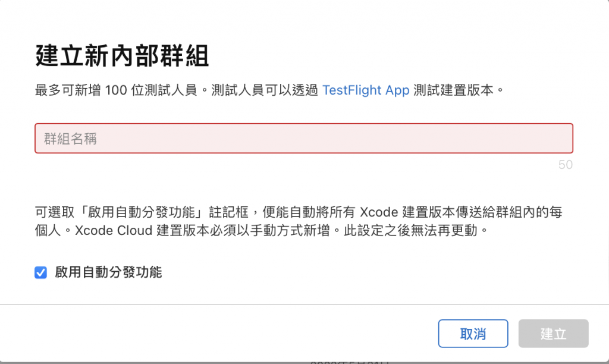Focus the red-outlined group name text box
The image size is (609, 364).
point(304,139)
